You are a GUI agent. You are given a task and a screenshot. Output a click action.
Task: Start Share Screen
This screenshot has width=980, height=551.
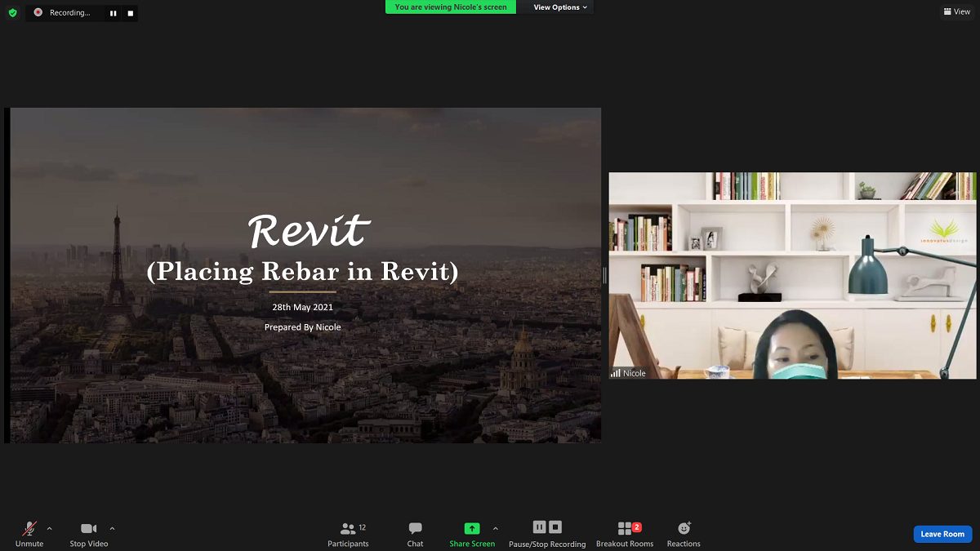tap(472, 535)
